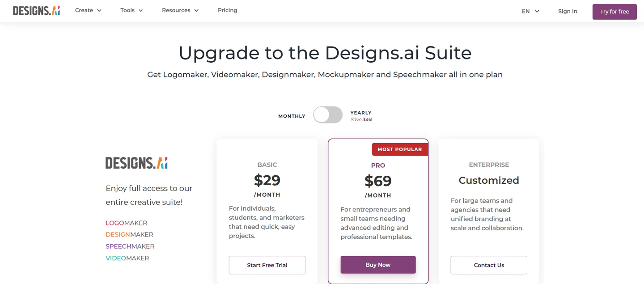This screenshot has width=644, height=284.
Task: Click Sign In link
Action: pyautogui.click(x=568, y=11)
